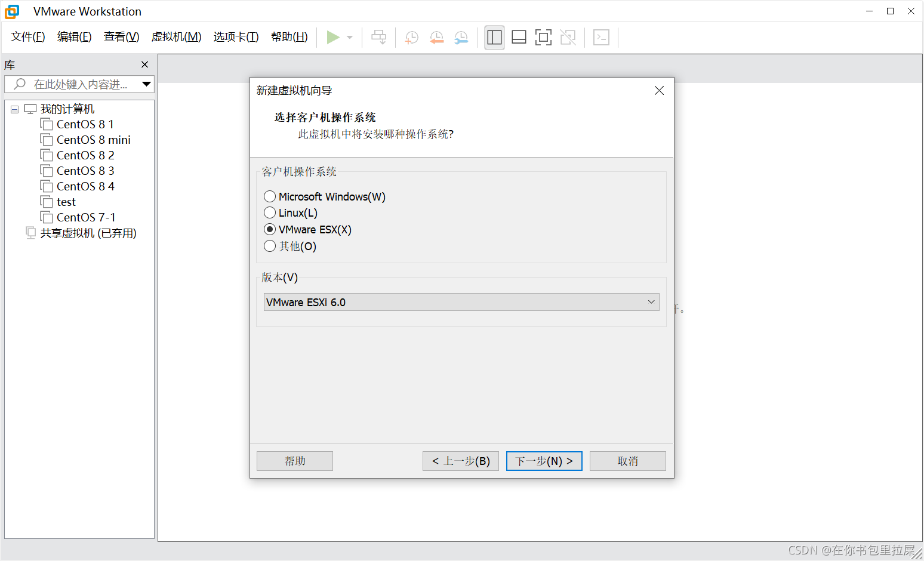Click the Unity mode toolbar icon
The height and width of the screenshot is (561, 924).
click(x=568, y=37)
